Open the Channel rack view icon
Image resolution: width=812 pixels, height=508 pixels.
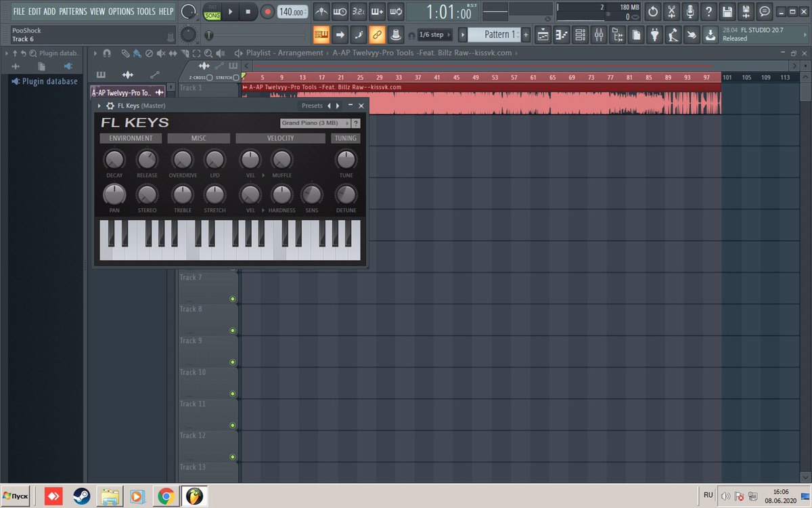tap(580, 34)
